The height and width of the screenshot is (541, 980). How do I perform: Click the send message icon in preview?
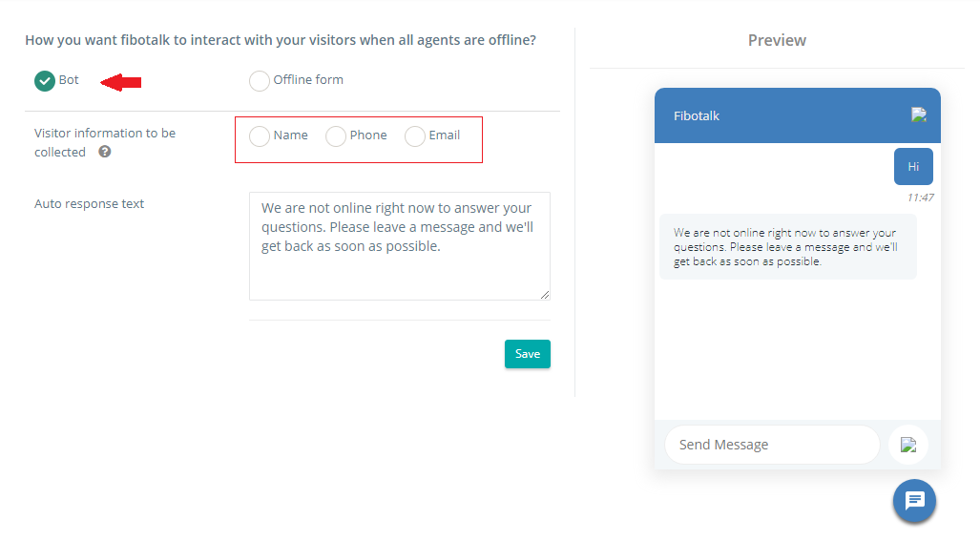pyautogui.click(x=908, y=445)
